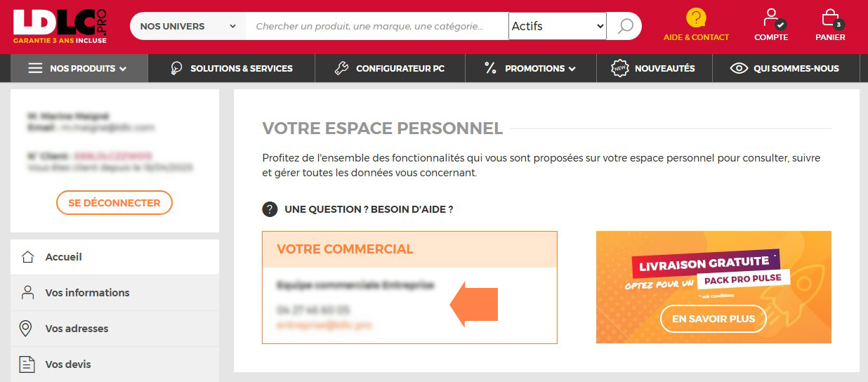This screenshot has height=382, width=868.
Task: Click the Se déconnecter button
Action: pos(114,203)
